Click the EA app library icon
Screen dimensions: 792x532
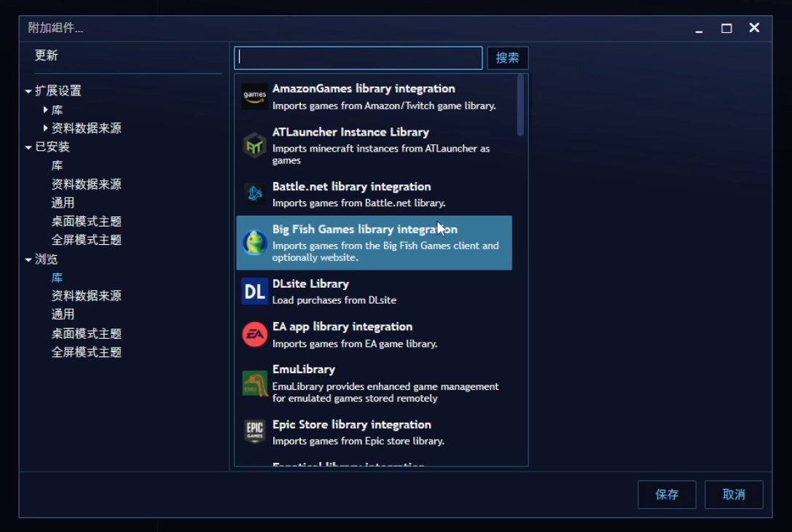click(254, 335)
